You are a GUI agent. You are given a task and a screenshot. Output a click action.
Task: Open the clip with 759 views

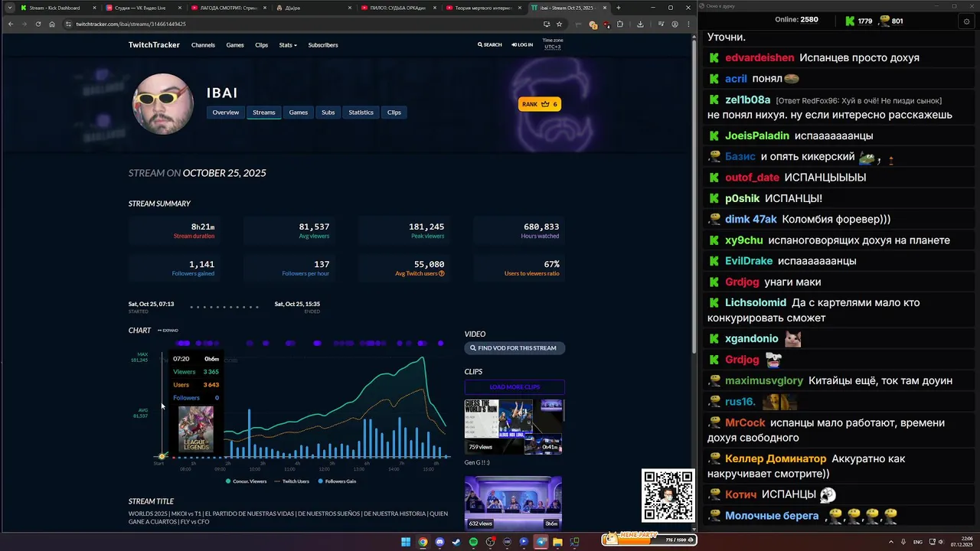[x=514, y=427]
